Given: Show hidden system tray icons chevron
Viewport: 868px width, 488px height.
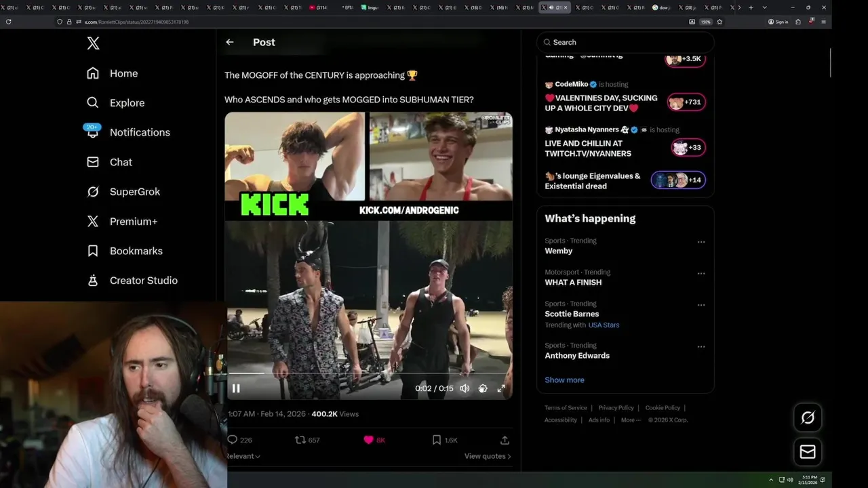Looking at the screenshot, I should (771, 480).
